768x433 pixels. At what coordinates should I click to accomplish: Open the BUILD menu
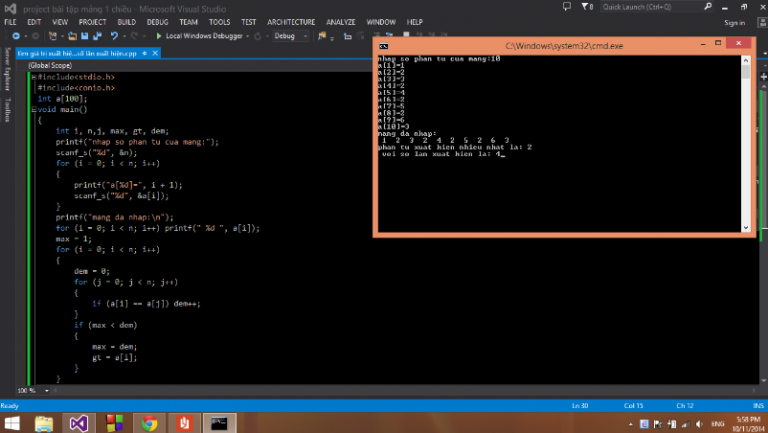(126, 21)
